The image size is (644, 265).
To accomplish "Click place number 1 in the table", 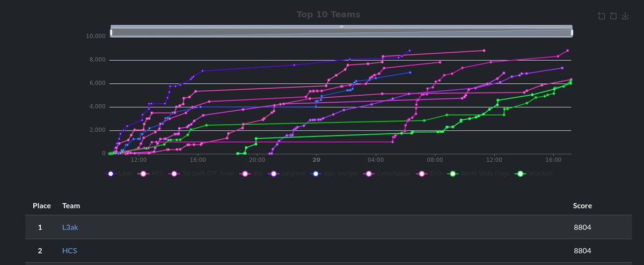I will 40,227.
